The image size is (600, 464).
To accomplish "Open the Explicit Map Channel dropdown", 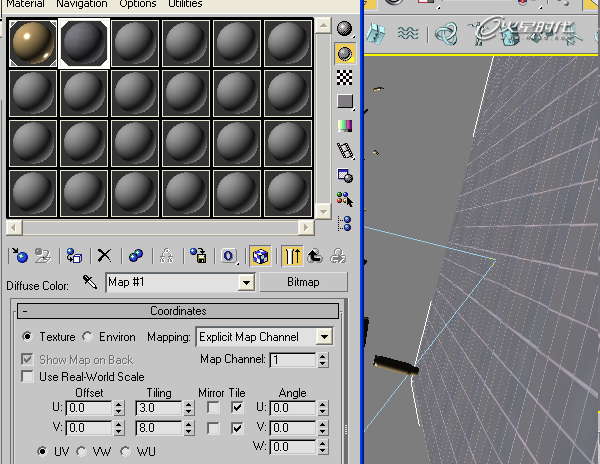I will [324, 337].
